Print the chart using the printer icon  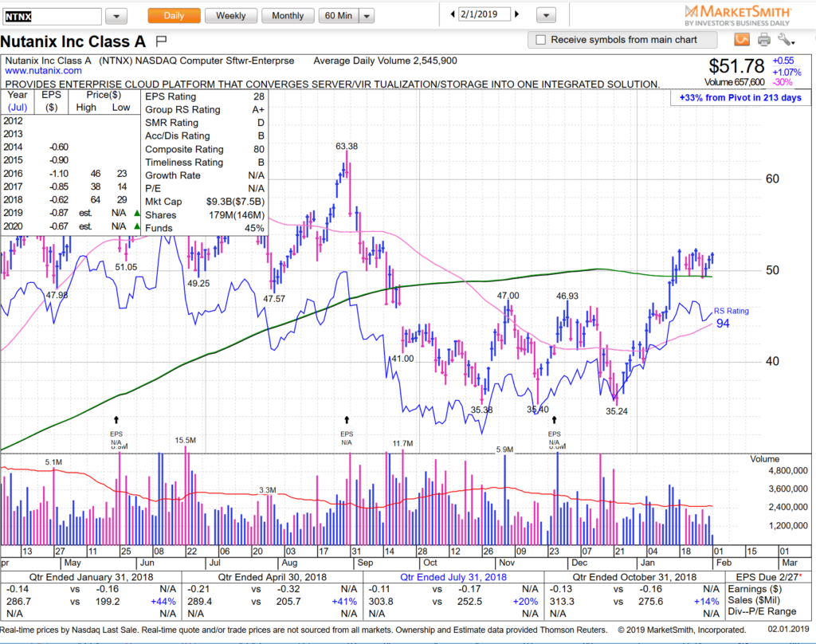click(764, 40)
